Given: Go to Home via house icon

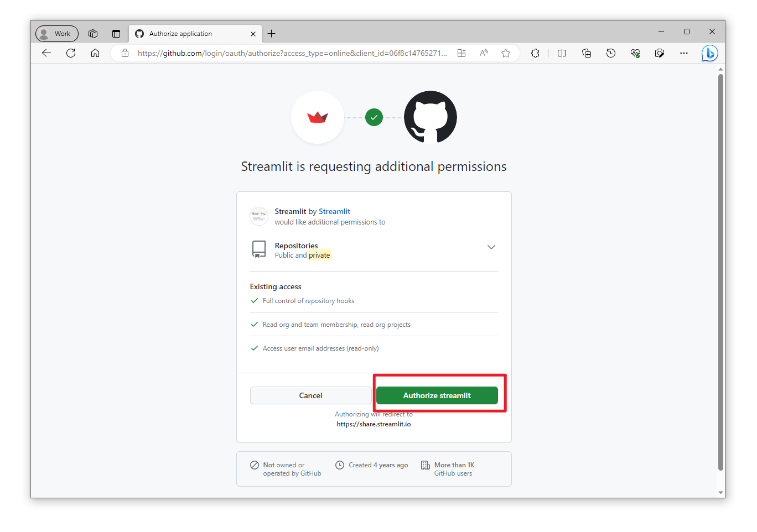Looking at the screenshot, I should click(95, 53).
